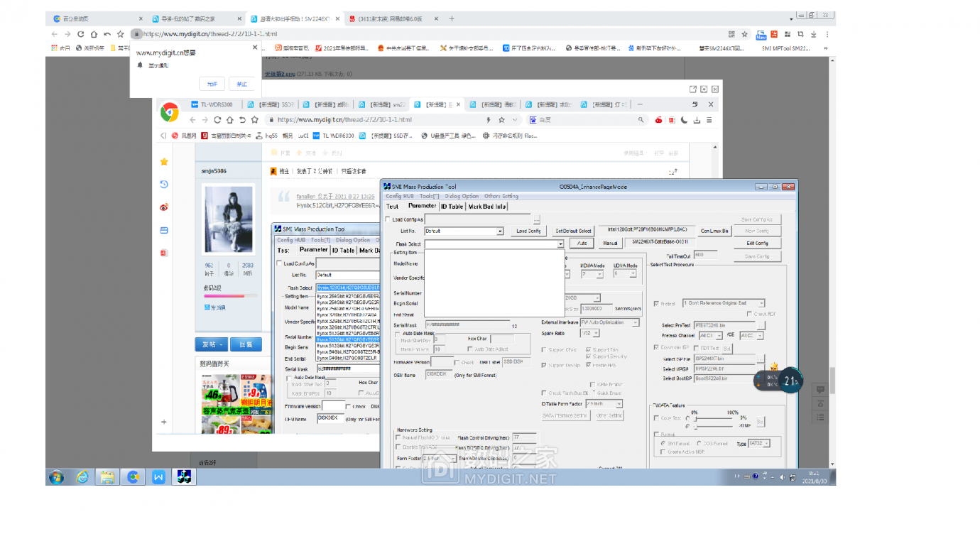
Task: Reload page in the inner browser
Action: [x=217, y=120]
